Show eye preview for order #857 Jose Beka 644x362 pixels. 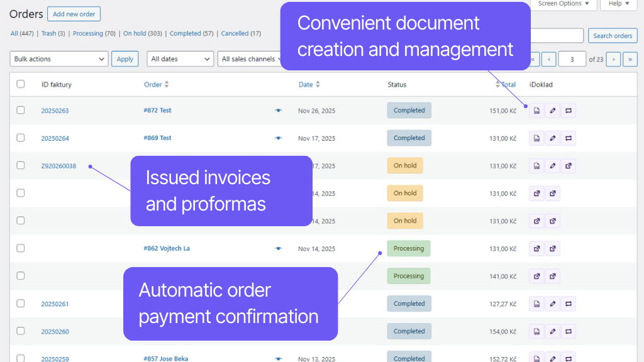tap(278, 358)
